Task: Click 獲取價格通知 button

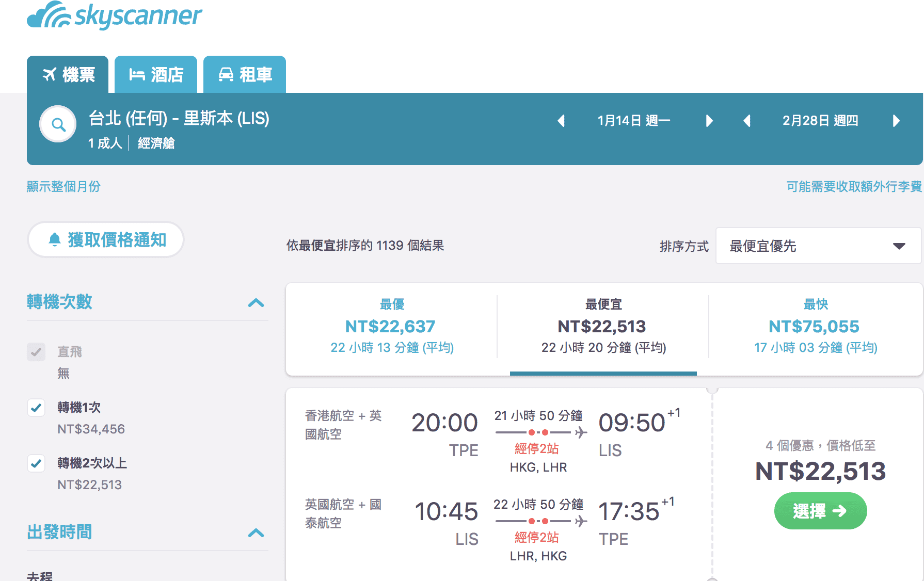Action: [106, 240]
